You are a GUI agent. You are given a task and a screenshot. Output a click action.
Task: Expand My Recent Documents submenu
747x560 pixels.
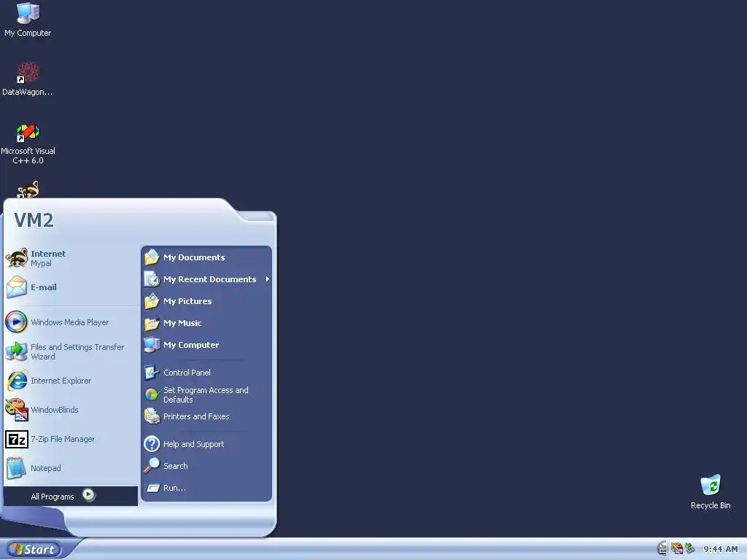click(206, 279)
